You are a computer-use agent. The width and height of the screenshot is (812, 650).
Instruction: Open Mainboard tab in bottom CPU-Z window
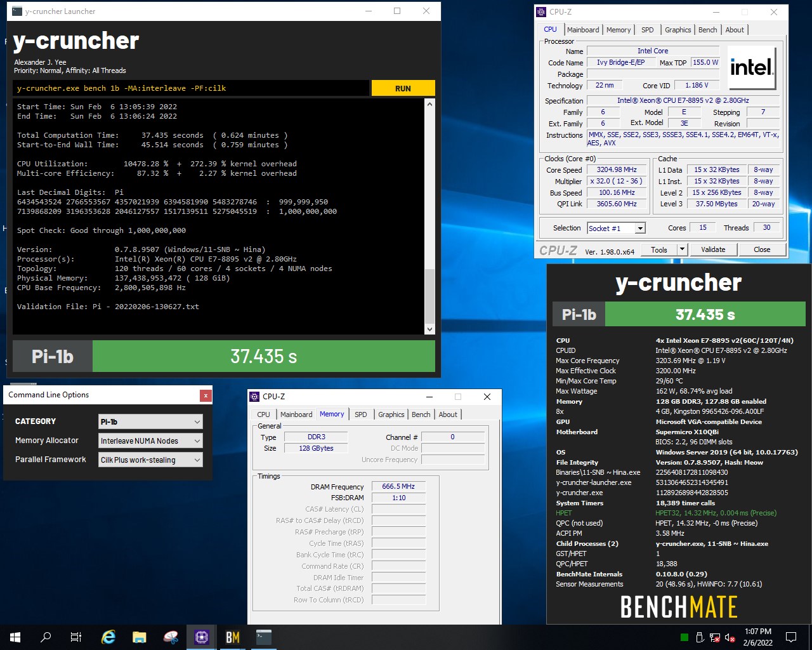click(x=296, y=415)
